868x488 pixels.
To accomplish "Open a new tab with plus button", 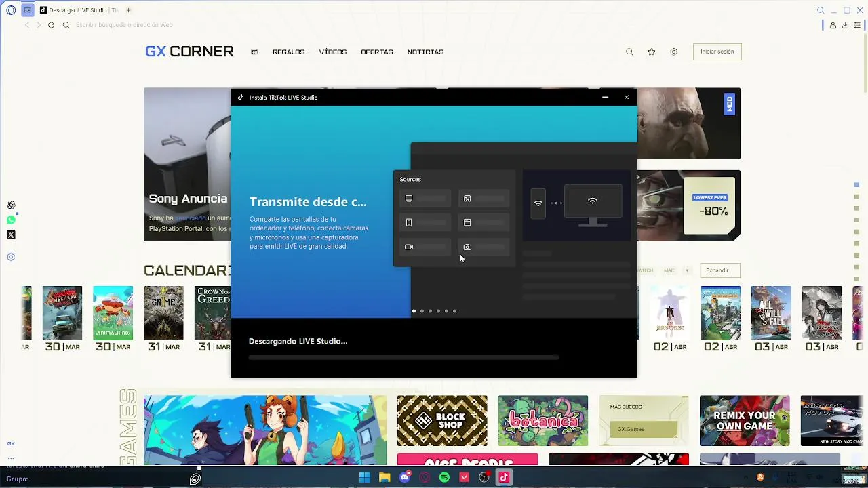I will pos(128,10).
